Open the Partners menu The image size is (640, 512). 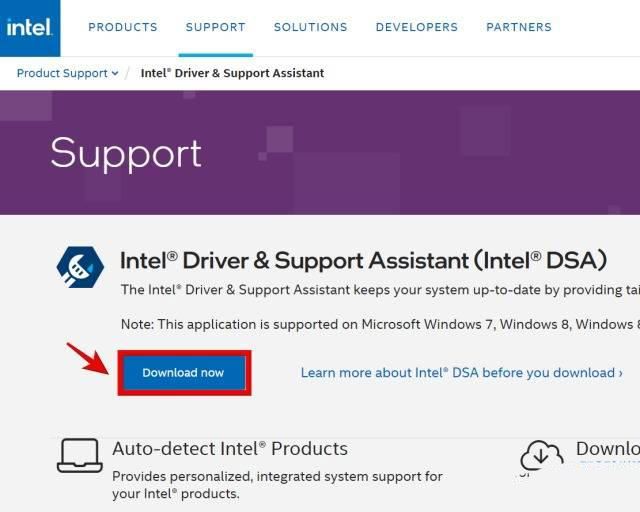pyautogui.click(x=518, y=27)
